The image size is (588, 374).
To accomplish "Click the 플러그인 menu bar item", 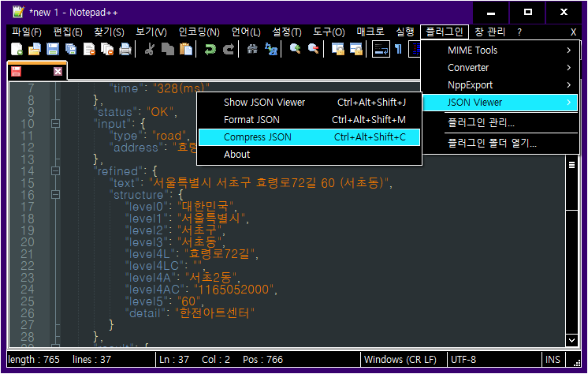I will (x=445, y=32).
